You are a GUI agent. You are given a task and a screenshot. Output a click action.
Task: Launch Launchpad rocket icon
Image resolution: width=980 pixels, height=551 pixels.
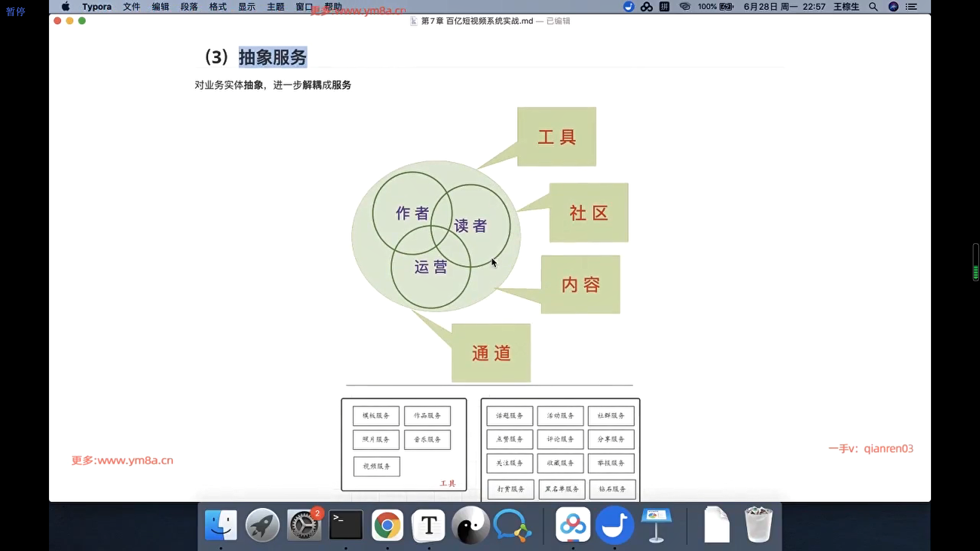(x=262, y=525)
